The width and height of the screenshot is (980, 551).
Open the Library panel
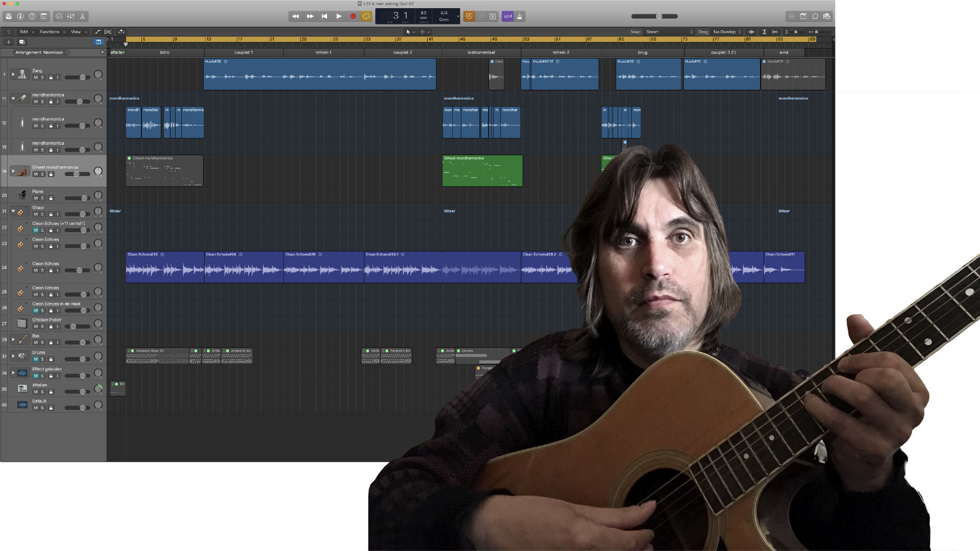click(9, 16)
